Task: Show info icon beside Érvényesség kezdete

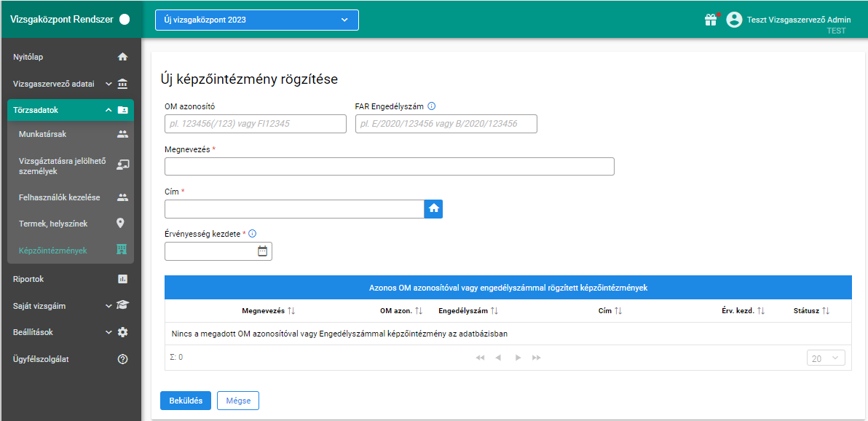Action: pyautogui.click(x=253, y=234)
